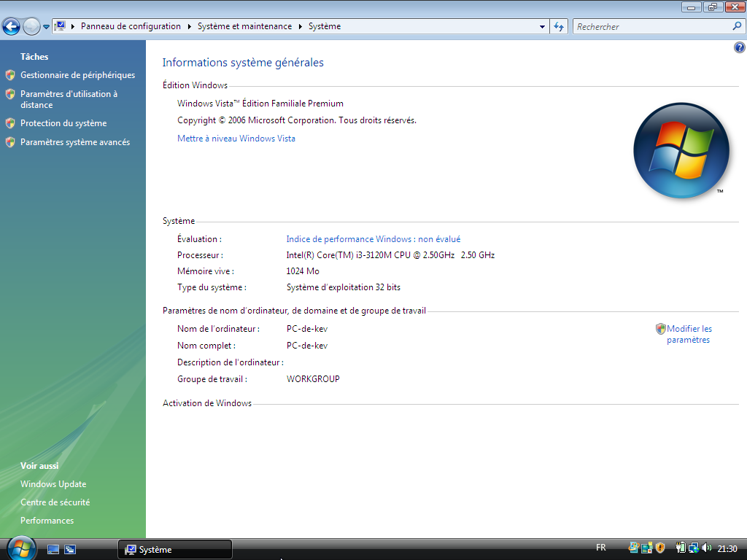Image resolution: width=747 pixels, height=560 pixels.
Task: Click shield icon beside Paramètres d'utilisation à distance
Action: 10,94
